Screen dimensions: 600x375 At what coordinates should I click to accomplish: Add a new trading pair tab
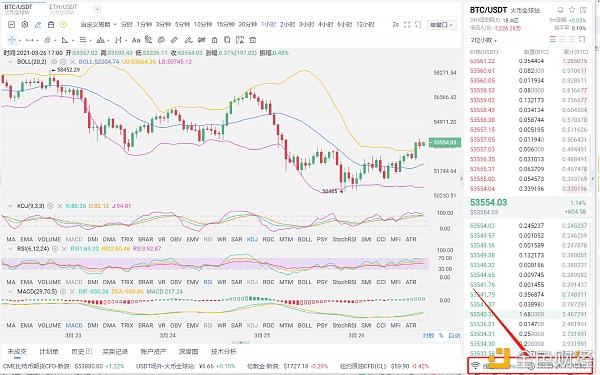[97, 9]
